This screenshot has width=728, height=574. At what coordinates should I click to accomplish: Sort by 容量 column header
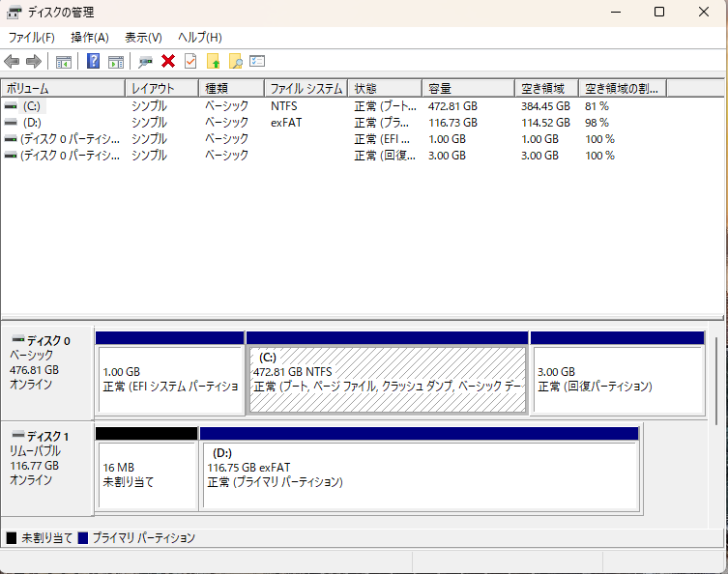(x=469, y=88)
